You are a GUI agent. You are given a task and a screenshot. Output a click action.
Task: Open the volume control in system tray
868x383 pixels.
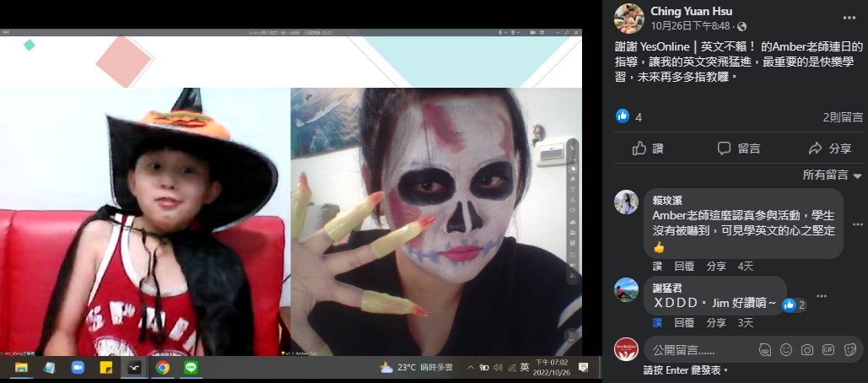click(x=498, y=367)
